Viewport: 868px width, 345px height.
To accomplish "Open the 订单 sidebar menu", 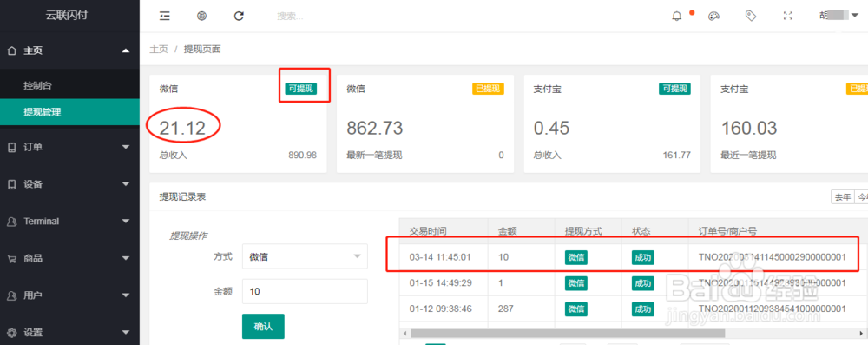I will coord(69,147).
